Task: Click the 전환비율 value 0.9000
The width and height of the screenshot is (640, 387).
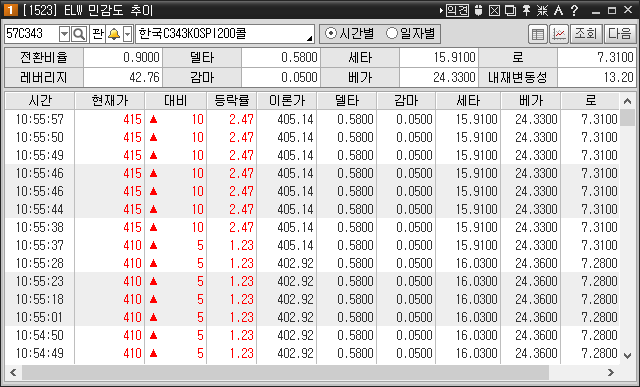Action: click(x=122, y=58)
